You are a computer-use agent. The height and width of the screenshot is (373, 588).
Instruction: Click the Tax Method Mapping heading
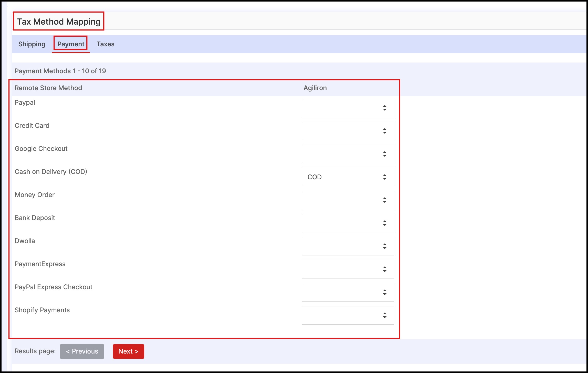pyautogui.click(x=59, y=22)
